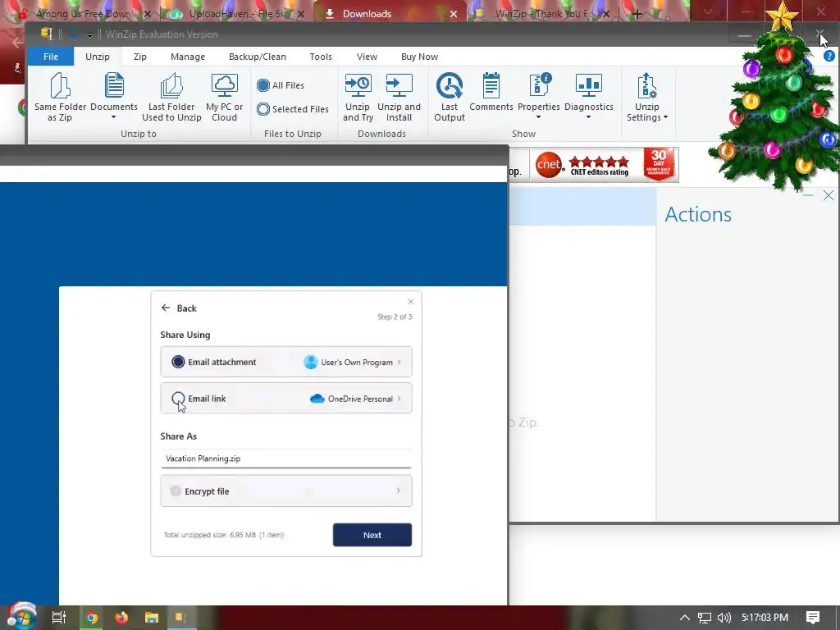The width and height of the screenshot is (840, 630).
Task: Open My PC or Cloud destination
Action: pyautogui.click(x=224, y=97)
